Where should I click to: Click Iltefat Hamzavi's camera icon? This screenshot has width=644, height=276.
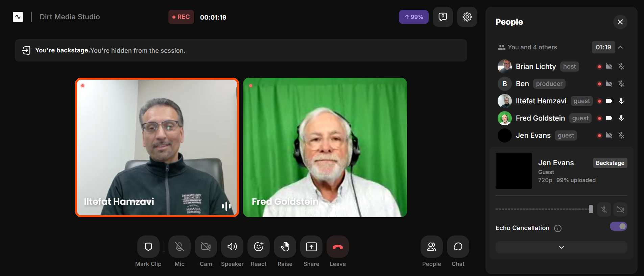tap(609, 101)
